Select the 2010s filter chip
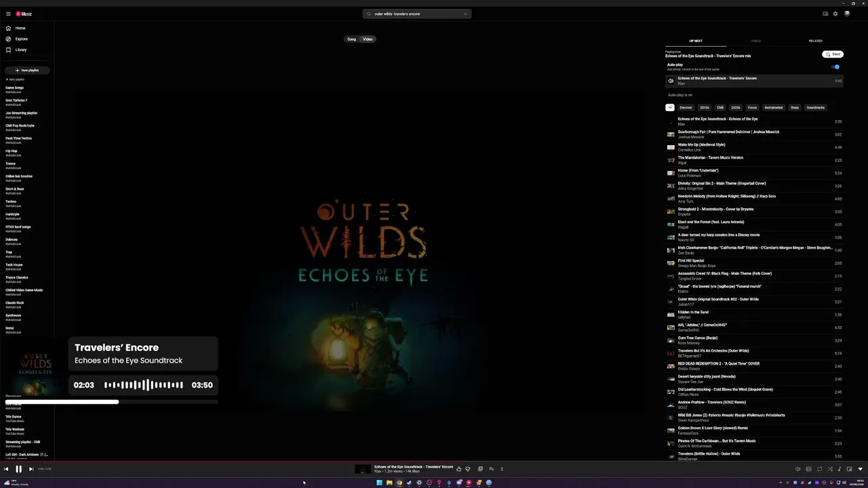 pyautogui.click(x=705, y=108)
